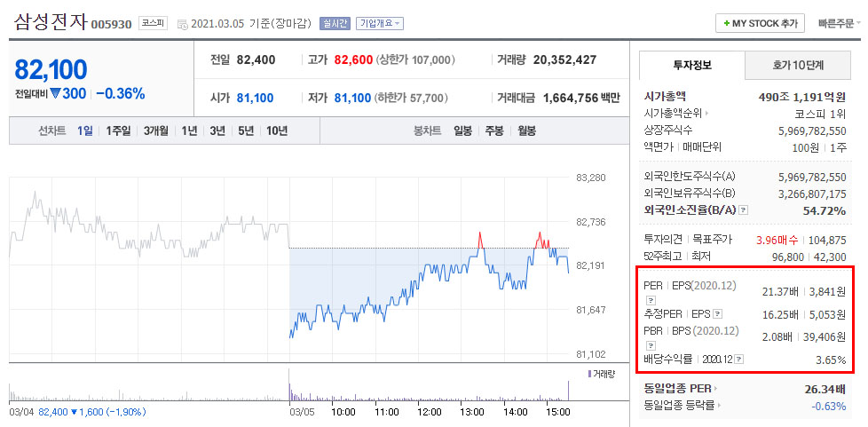Select the 1년 line chart period

189,131
